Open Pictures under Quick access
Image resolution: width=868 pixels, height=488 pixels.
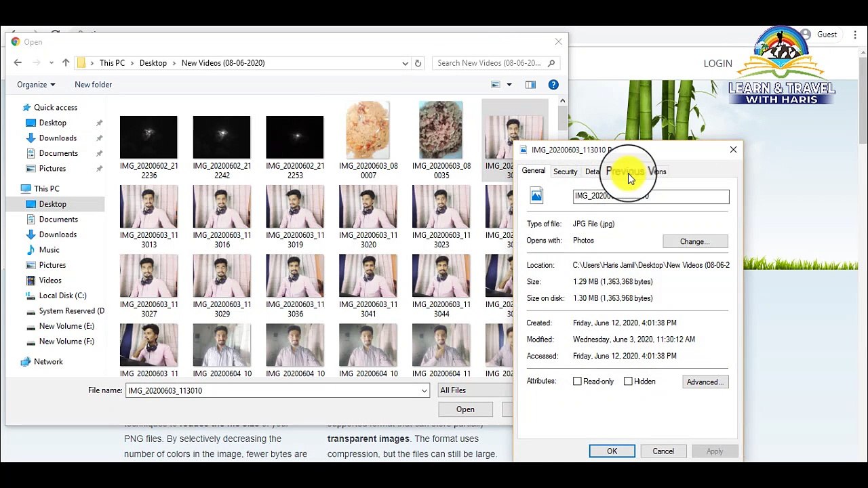pos(52,169)
